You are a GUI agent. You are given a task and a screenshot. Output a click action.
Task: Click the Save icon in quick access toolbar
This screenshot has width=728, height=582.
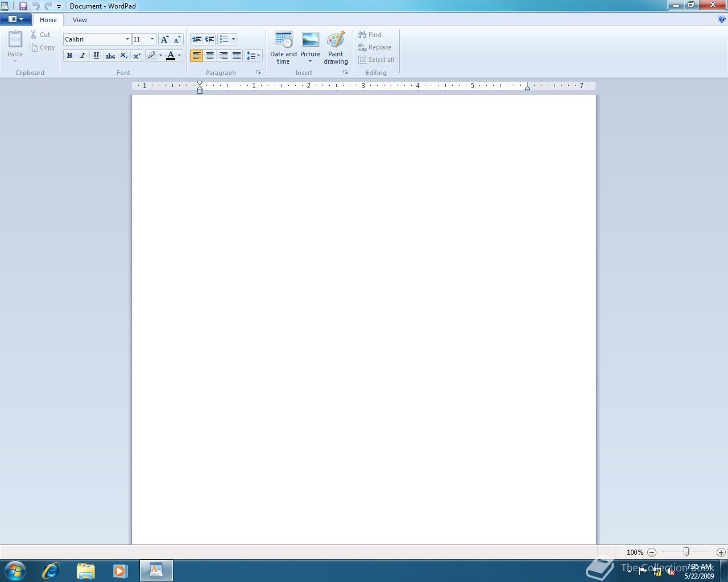[x=23, y=6]
